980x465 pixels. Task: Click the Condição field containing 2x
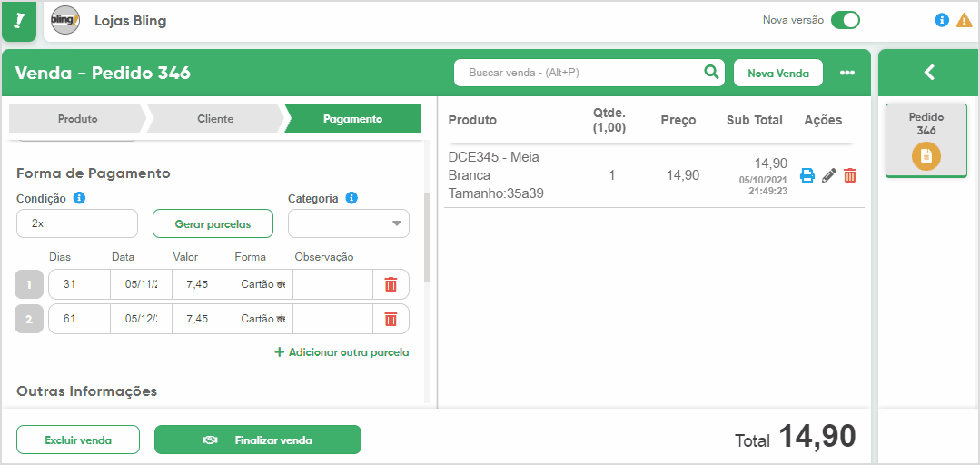coord(77,223)
